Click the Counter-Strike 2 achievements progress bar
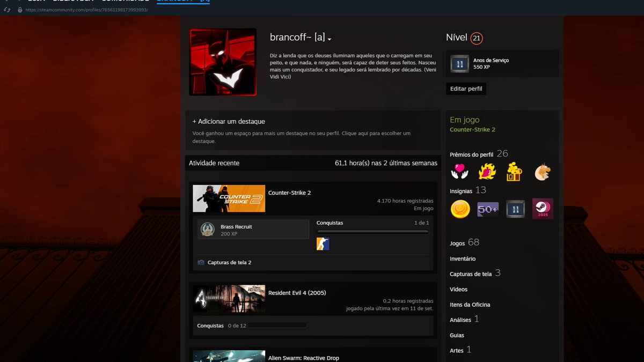 [x=373, y=232]
